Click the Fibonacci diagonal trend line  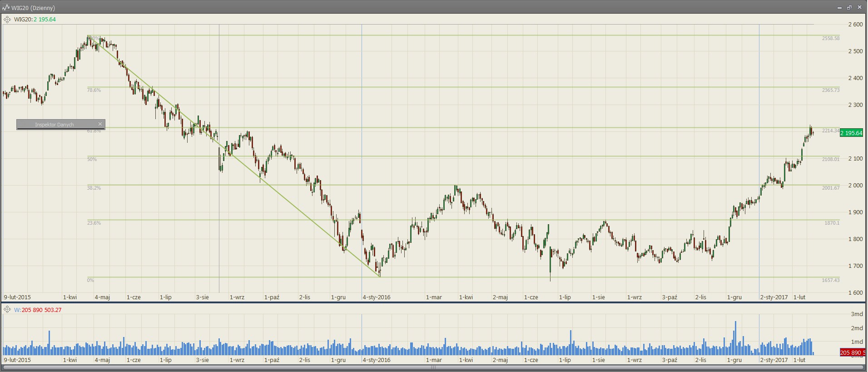pyautogui.click(x=234, y=156)
